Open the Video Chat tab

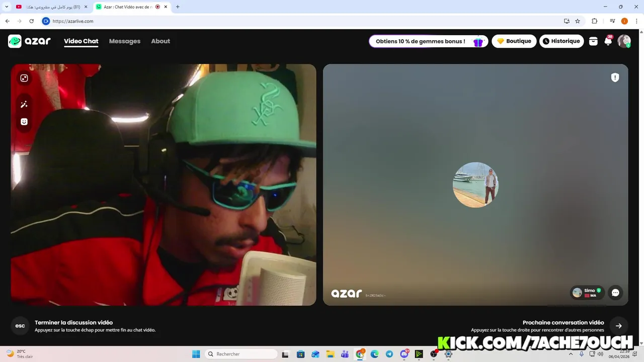(x=81, y=41)
